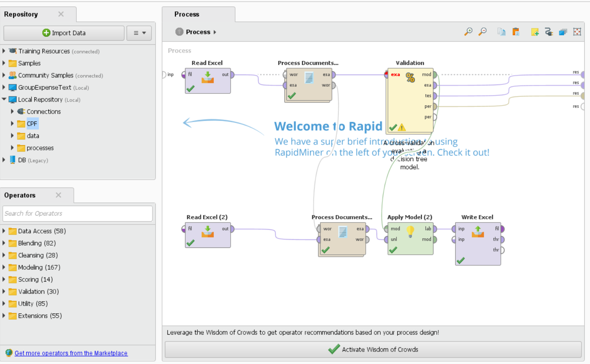
Task: Select the Validation (30) operator group
Action: coord(38,291)
